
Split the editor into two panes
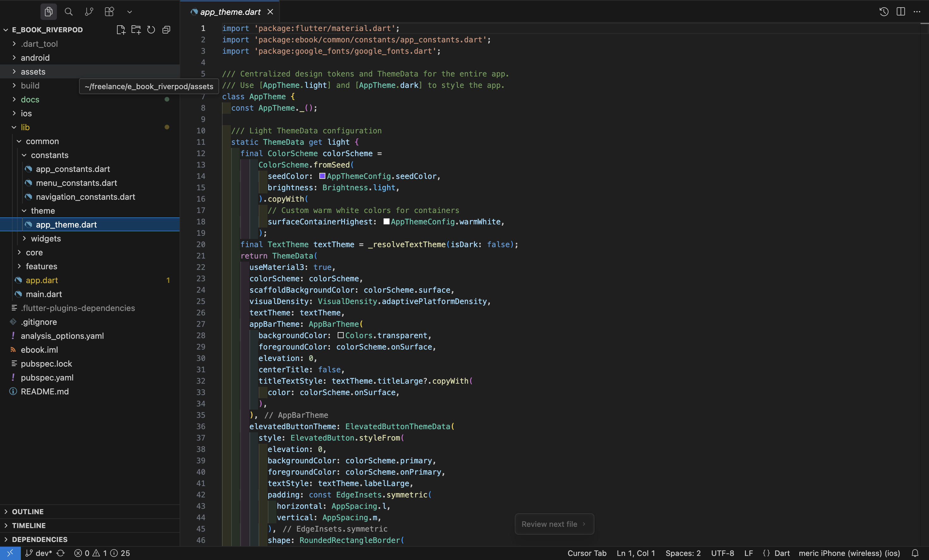click(x=901, y=12)
